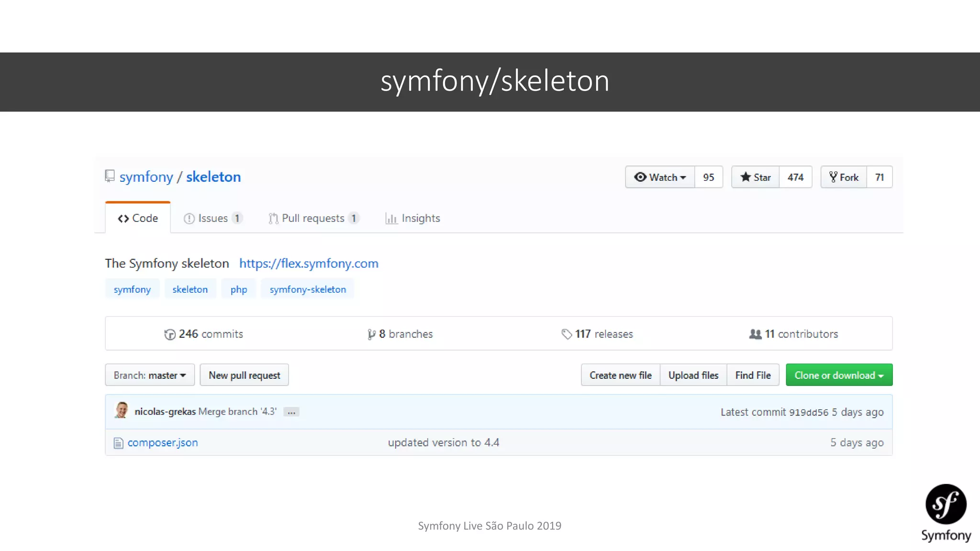The height and width of the screenshot is (551, 980).
Task: Click the repository book icon
Action: (x=110, y=176)
